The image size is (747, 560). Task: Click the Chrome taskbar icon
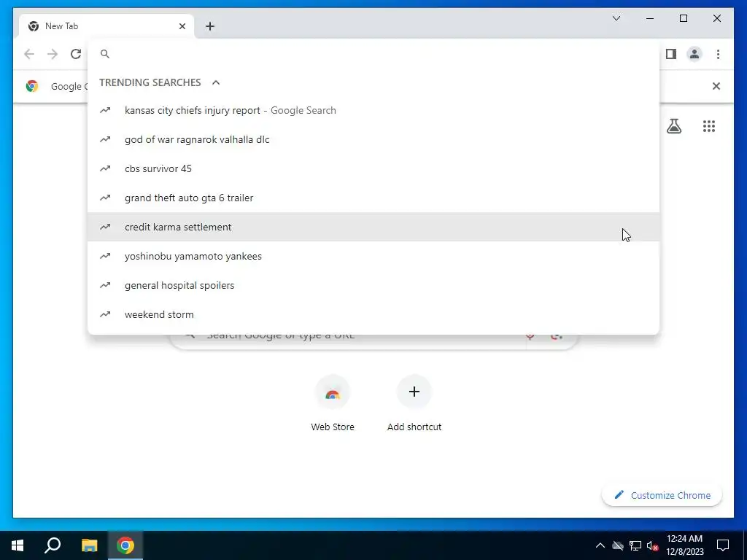[x=125, y=545]
